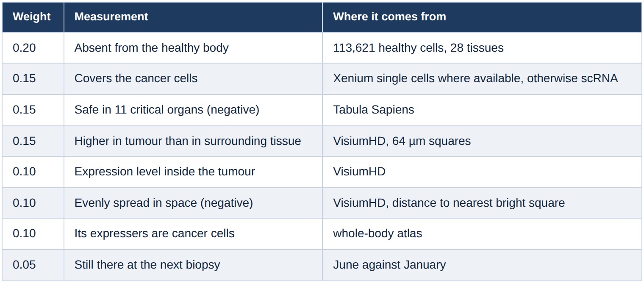The image size is (644, 283).
Task: Click the 0.05 weight value
Action: (24, 265)
